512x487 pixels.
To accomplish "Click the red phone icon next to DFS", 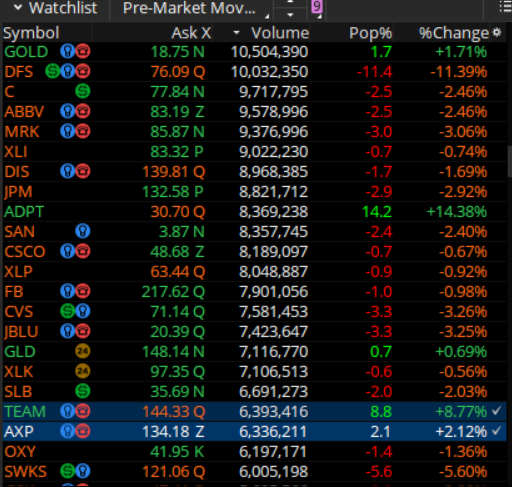I will [x=83, y=71].
